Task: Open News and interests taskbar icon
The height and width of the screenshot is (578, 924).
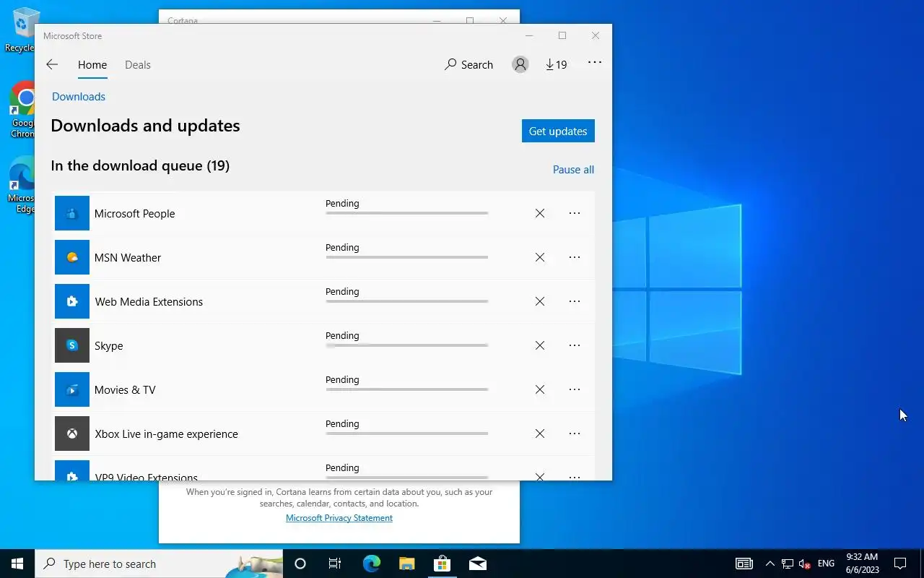Action: (744, 564)
